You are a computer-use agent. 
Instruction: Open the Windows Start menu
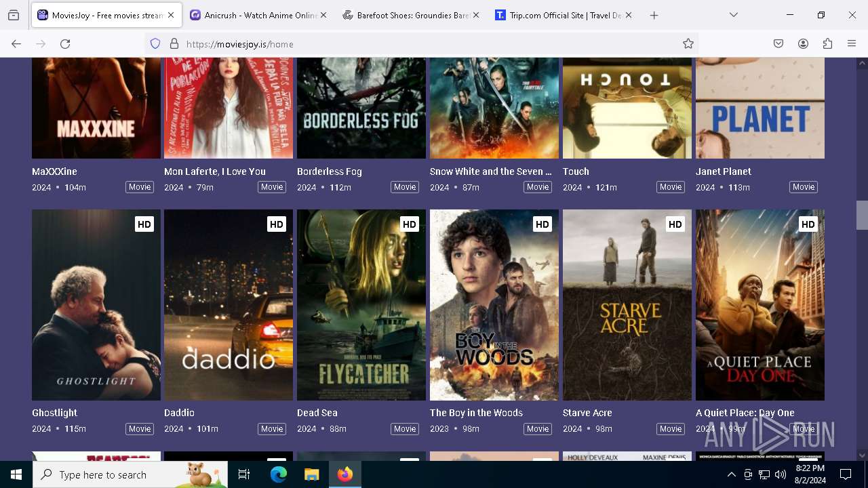point(16,474)
